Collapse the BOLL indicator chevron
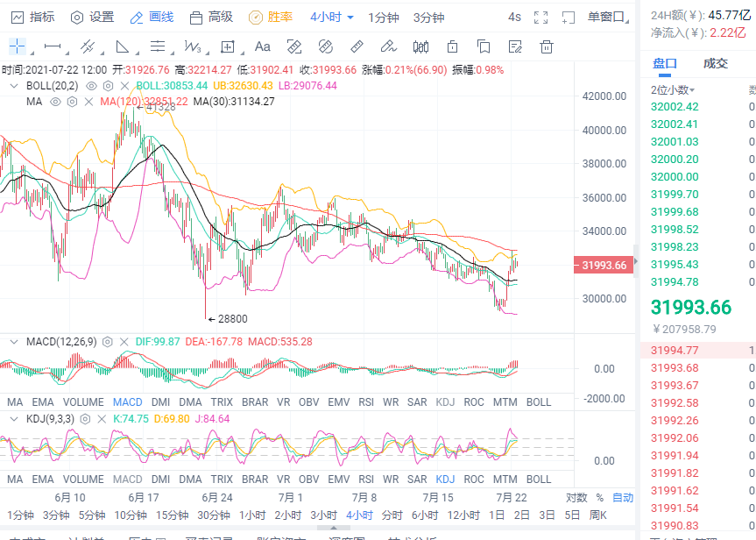The width and height of the screenshot is (756, 540). pos(14,86)
